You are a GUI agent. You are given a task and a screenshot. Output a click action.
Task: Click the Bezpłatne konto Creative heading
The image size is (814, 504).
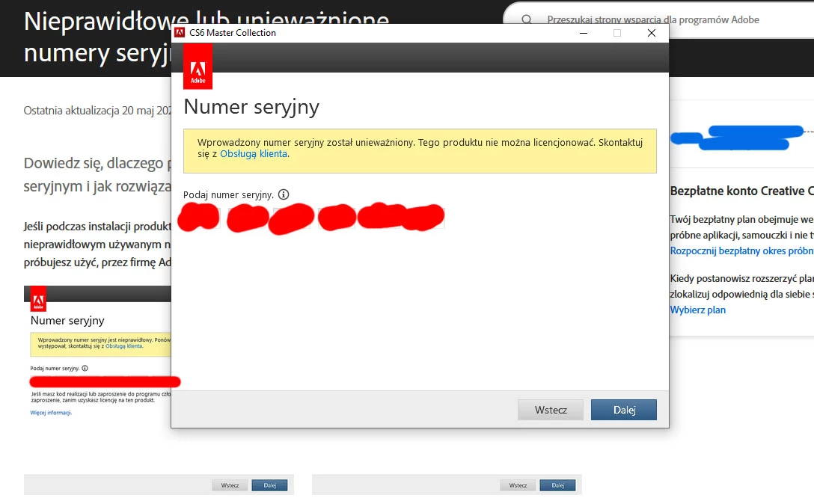(742, 191)
